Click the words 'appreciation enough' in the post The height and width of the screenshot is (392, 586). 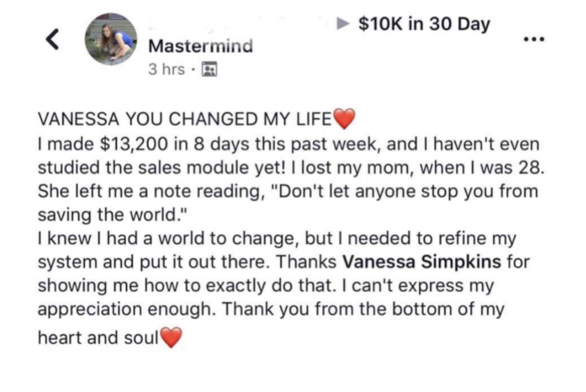(x=125, y=309)
